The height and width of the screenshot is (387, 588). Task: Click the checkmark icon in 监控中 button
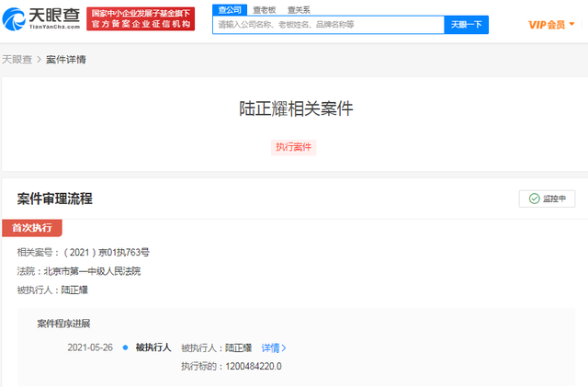click(534, 199)
